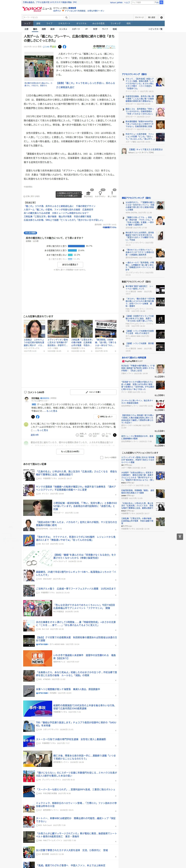Share article on X from the headline area
Screen dimensions: 186x868
click(60, 47)
